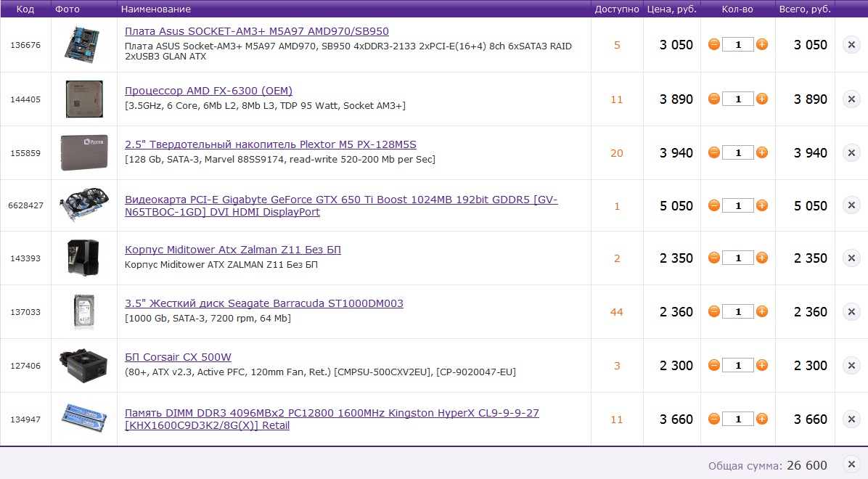Increase quantity of Seagate Barracuda drive

762,312
